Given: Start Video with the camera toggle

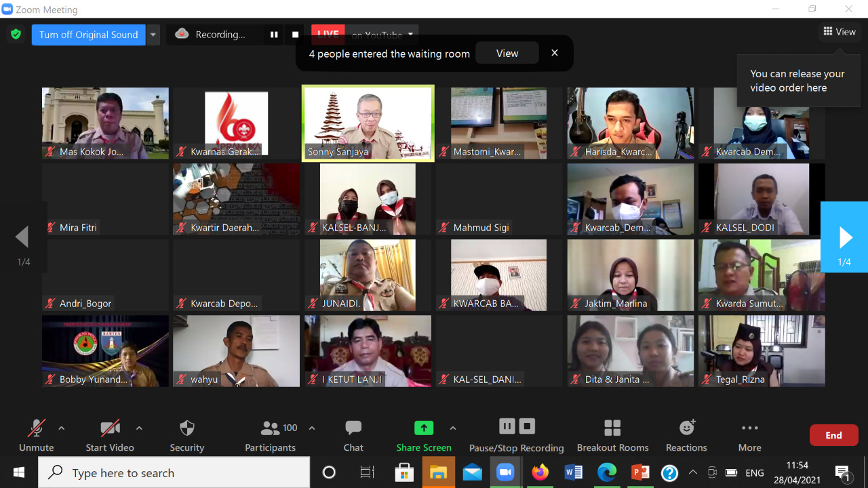Looking at the screenshot, I should pos(110,435).
